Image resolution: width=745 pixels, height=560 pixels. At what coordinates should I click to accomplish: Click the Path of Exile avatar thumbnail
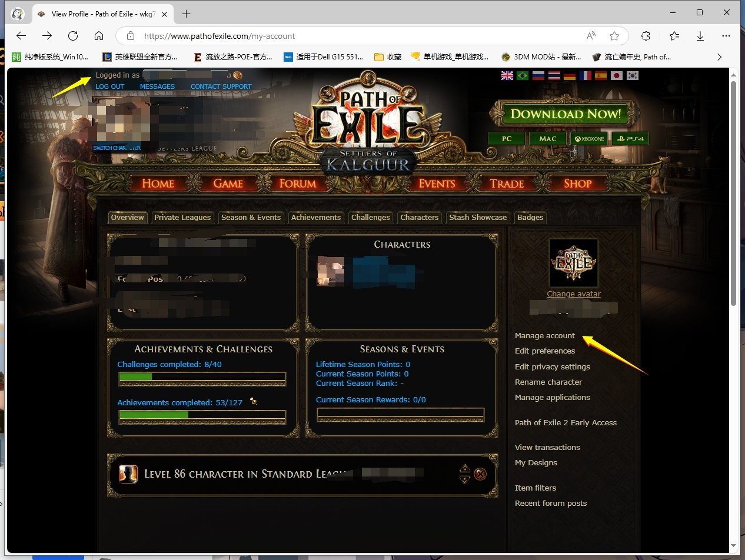574,263
